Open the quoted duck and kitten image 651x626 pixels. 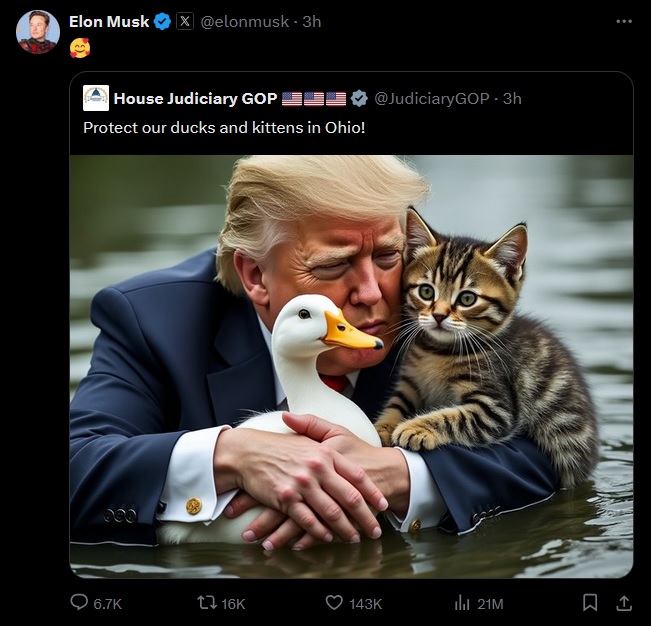click(351, 367)
